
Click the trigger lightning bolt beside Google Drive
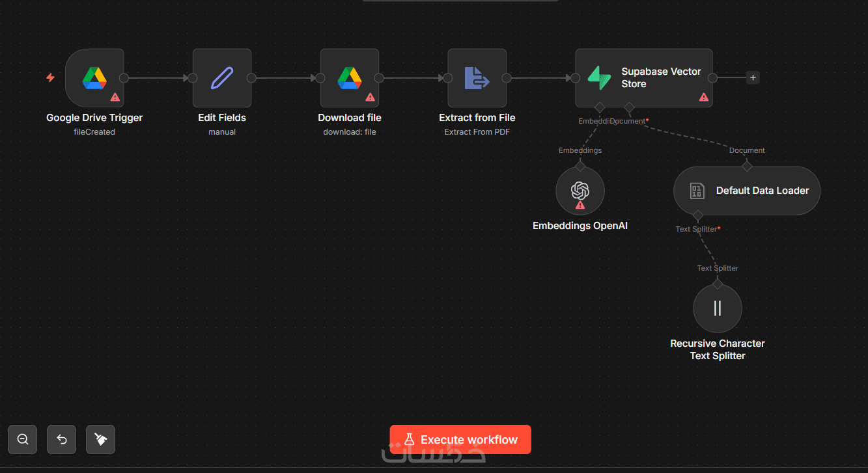[50, 77]
